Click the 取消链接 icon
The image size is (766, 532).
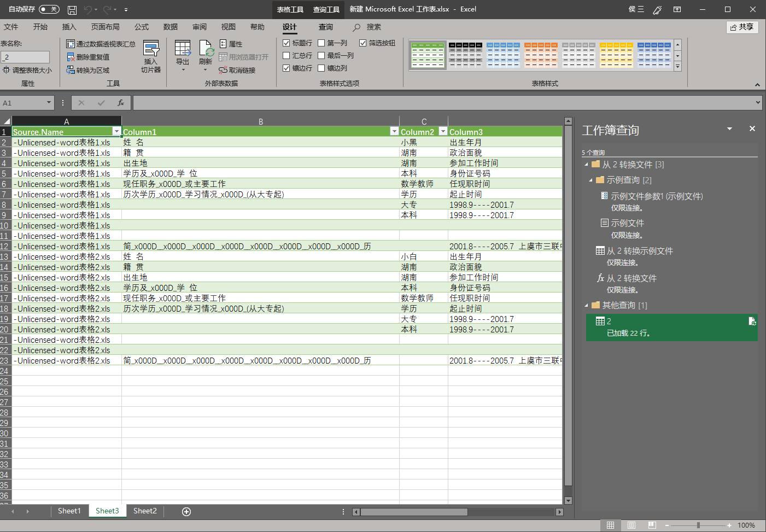[x=223, y=70]
